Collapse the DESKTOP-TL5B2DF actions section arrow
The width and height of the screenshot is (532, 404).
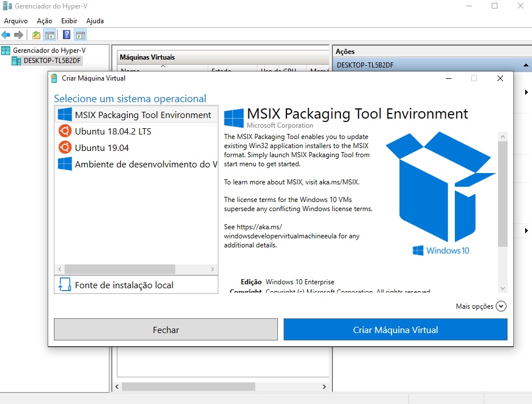pyautogui.click(x=526, y=65)
